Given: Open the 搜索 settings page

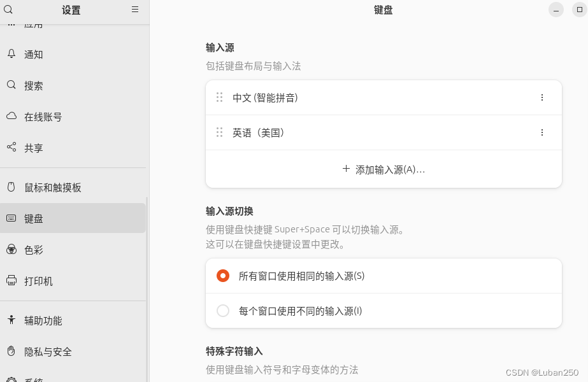Looking at the screenshot, I should pos(34,85).
